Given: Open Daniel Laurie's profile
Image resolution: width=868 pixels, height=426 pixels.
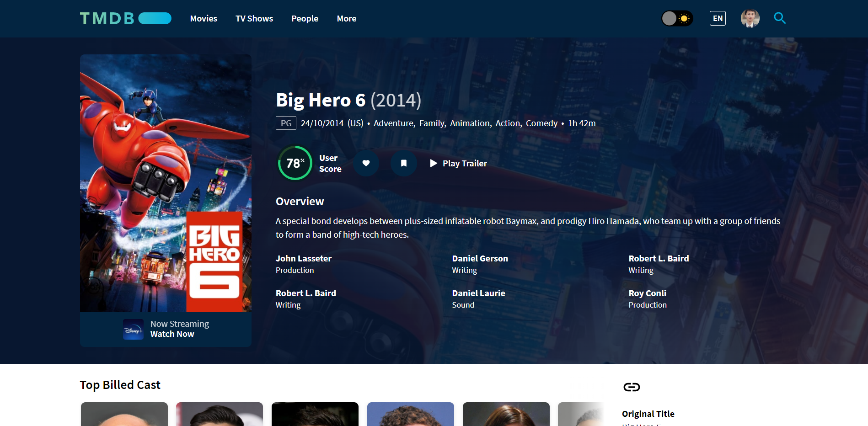Looking at the screenshot, I should pos(478,293).
